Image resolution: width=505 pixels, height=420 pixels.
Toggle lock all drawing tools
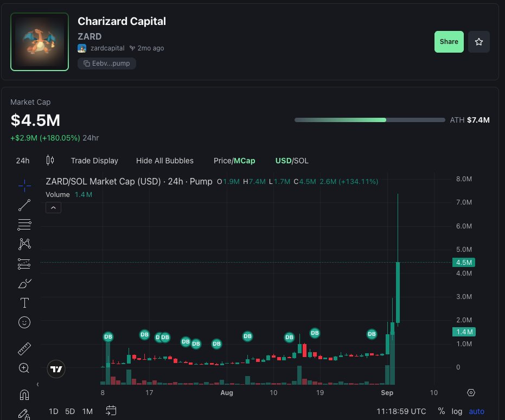click(24, 414)
